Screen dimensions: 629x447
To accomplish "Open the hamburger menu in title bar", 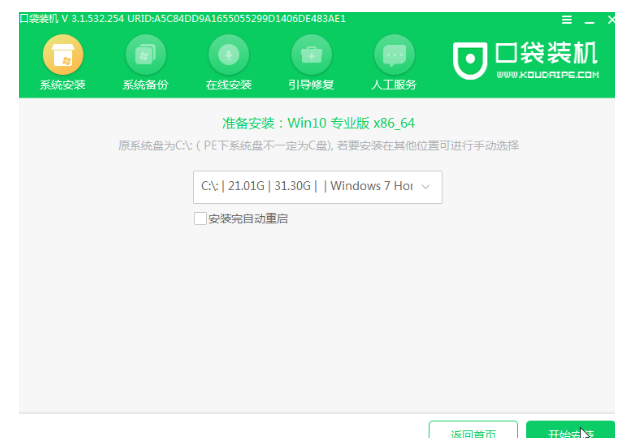I will click(565, 19).
